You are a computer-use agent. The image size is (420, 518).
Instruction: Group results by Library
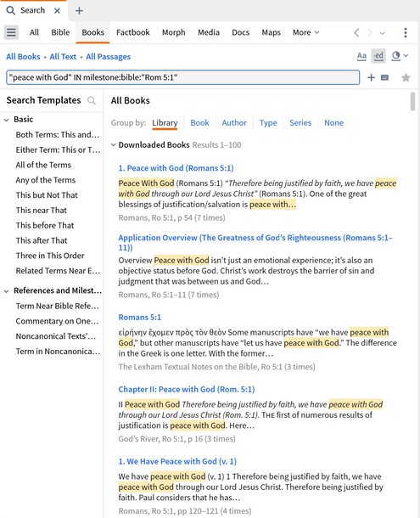click(165, 123)
